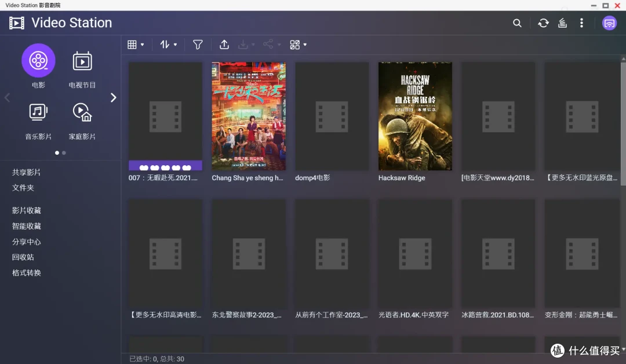Viewport: 626px width, 364px height.
Task: Click the vertical scrollbar of movie grid
Action: [x=623, y=123]
